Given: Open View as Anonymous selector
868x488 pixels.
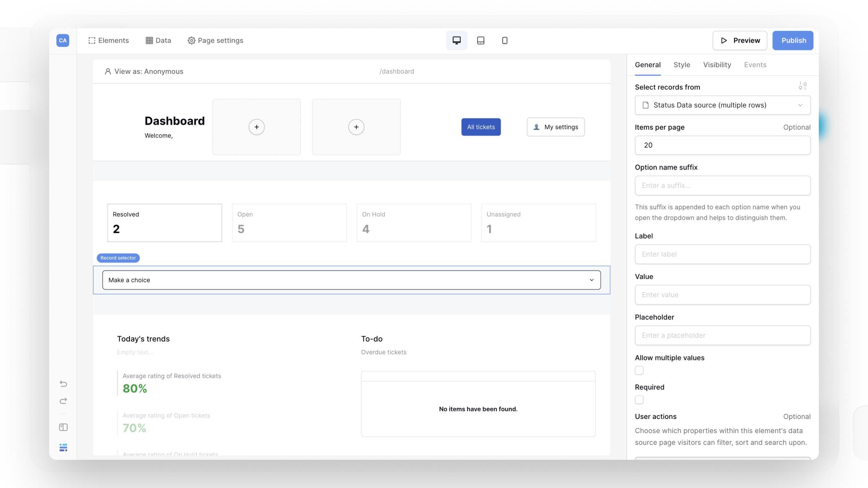Looking at the screenshot, I should click(x=144, y=72).
